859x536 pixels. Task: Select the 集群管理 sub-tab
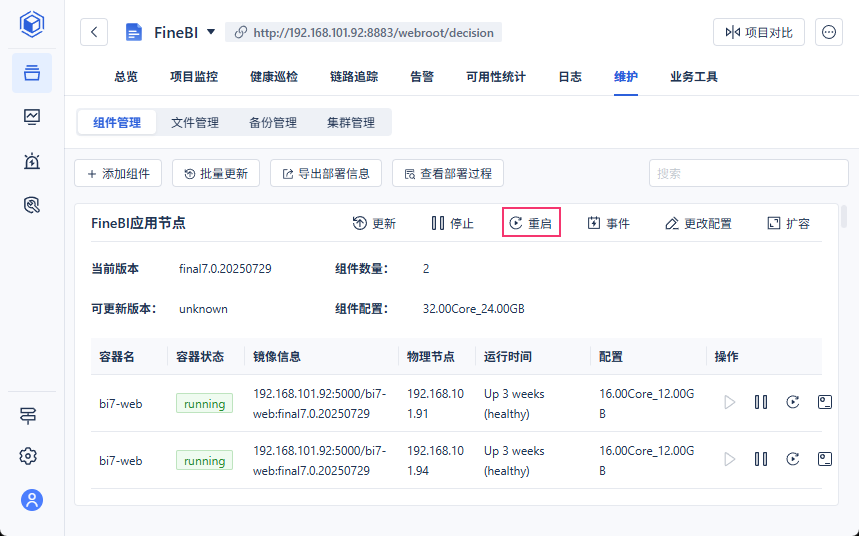pyautogui.click(x=351, y=122)
